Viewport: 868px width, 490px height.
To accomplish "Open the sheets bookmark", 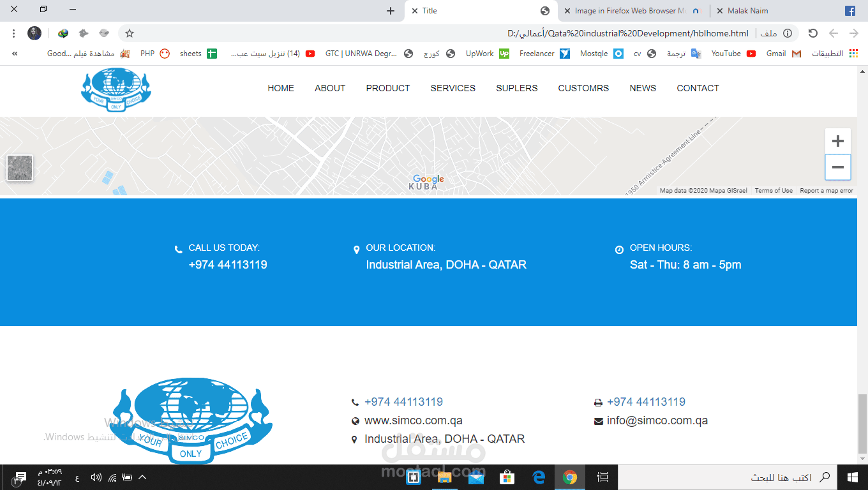I will 198,54.
